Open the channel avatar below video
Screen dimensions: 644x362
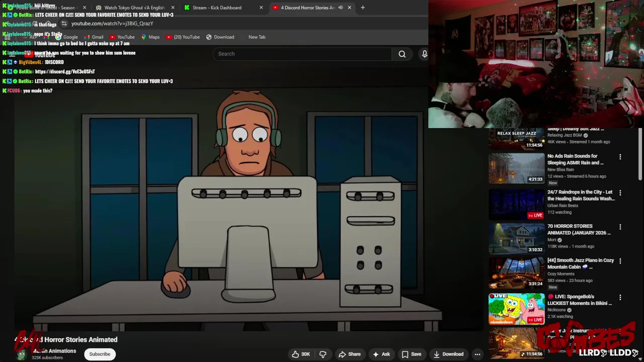pos(21,354)
